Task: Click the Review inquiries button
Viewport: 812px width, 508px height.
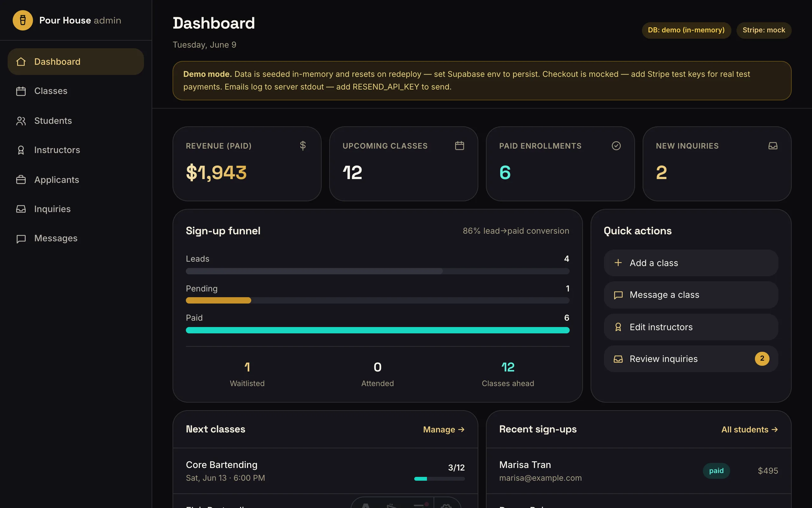Action: (691, 359)
